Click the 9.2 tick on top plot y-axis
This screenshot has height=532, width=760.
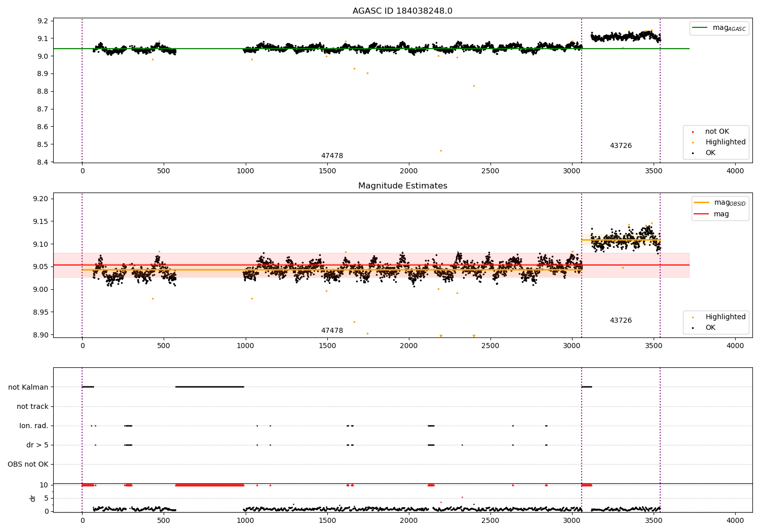43,21
